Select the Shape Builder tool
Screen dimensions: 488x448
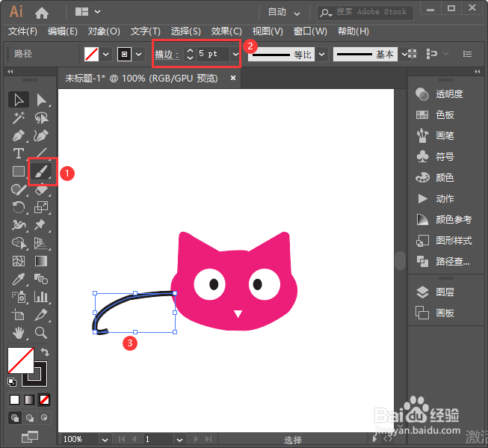(19, 243)
